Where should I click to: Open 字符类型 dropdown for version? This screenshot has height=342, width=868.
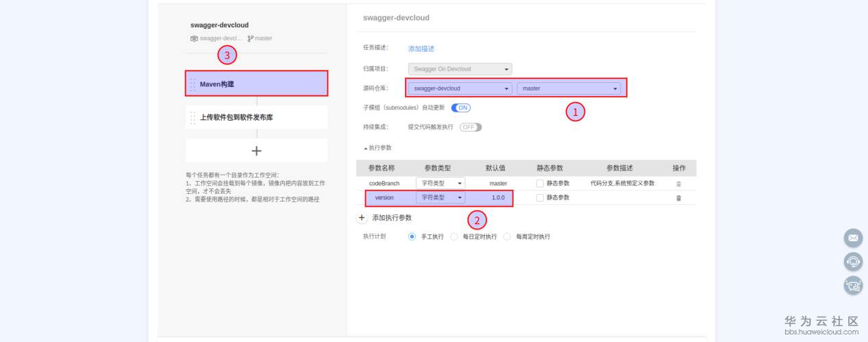pyautogui.click(x=441, y=197)
